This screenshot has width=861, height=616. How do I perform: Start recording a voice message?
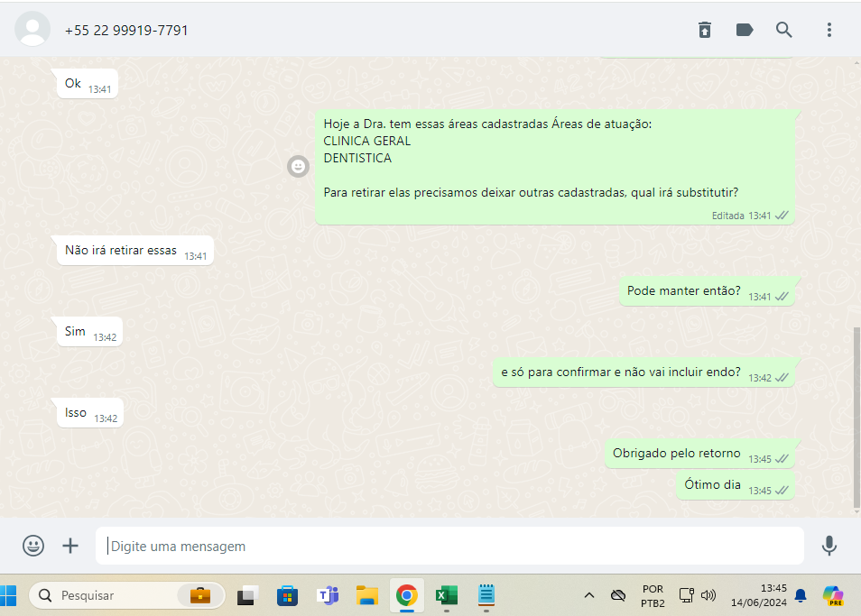click(x=829, y=546)
